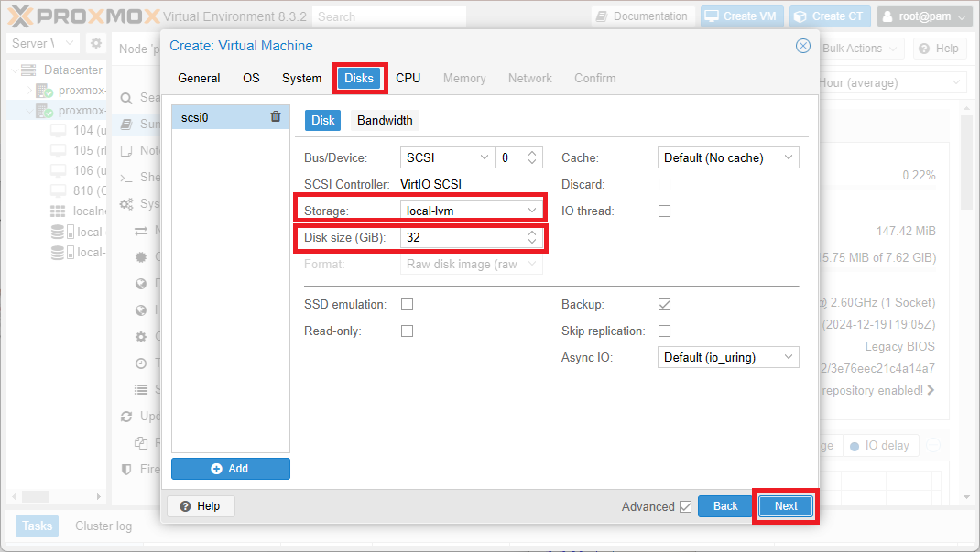The image size is (980, 553).
Task: Close the Create Virtual Machine dialog
Action: point(803,46)
